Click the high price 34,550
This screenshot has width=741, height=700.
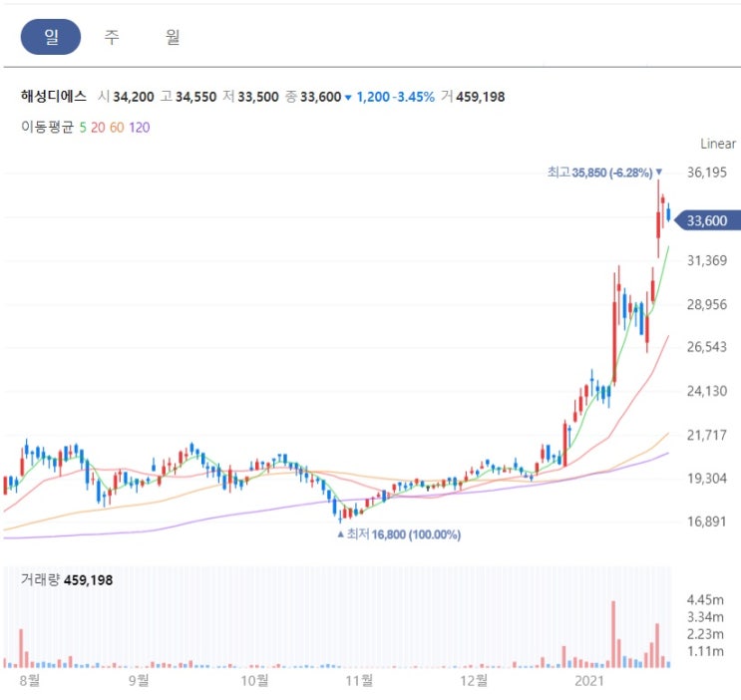click(195, 97)
